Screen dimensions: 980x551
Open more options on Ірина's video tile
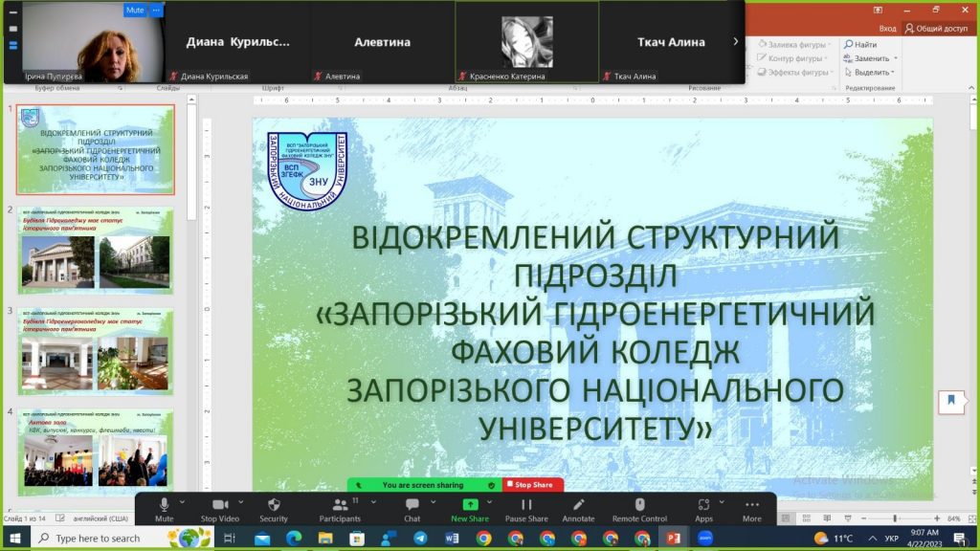[156, 10]
